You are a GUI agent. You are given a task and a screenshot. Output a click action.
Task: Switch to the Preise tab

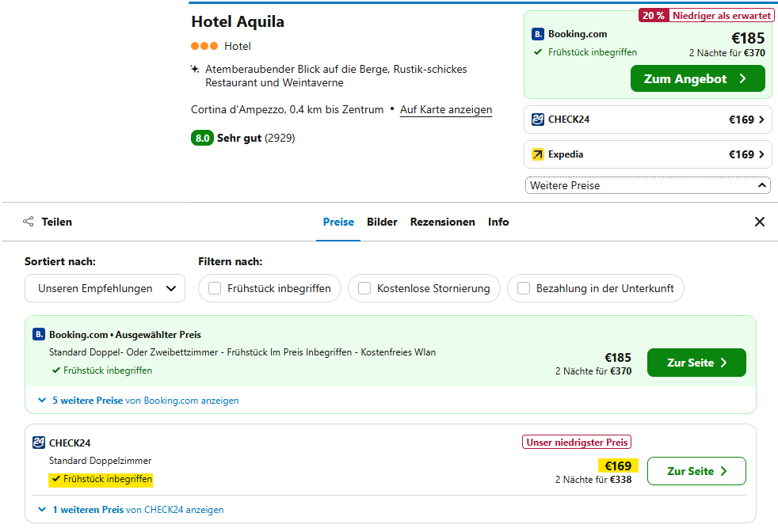pyautogui.click(x=338, y=222)
